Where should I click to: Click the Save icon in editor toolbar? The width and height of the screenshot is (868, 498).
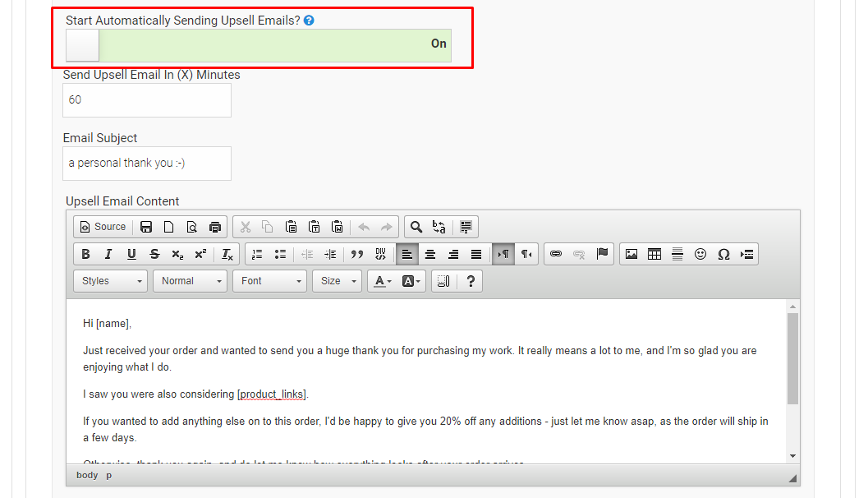click(x=146, y=227)
